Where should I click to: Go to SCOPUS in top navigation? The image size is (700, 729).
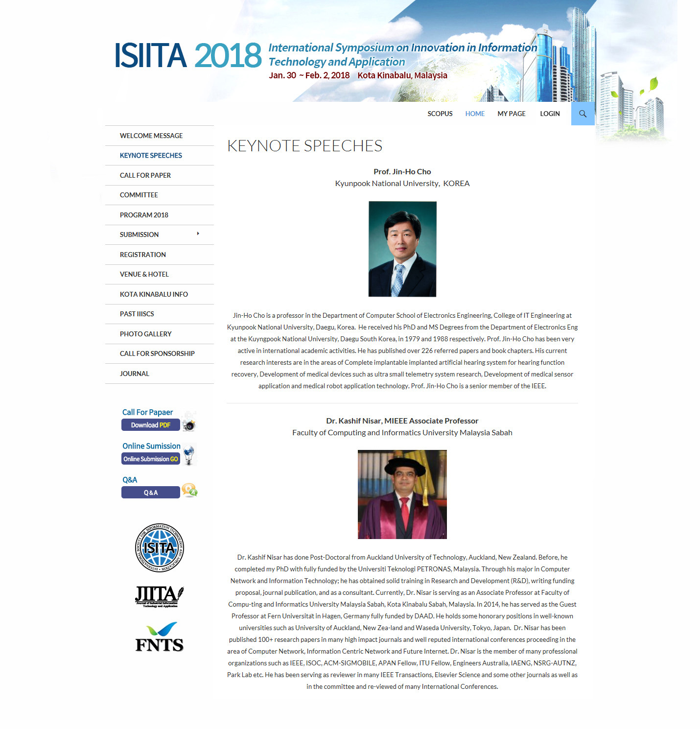pyautogui.click(x=440, y=114)
